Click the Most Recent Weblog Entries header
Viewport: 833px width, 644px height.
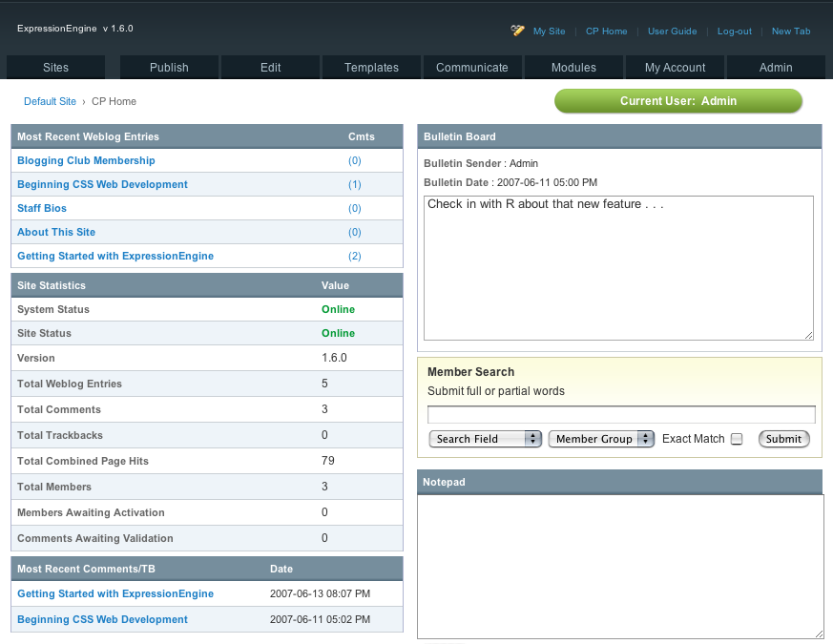coord(88,136)
